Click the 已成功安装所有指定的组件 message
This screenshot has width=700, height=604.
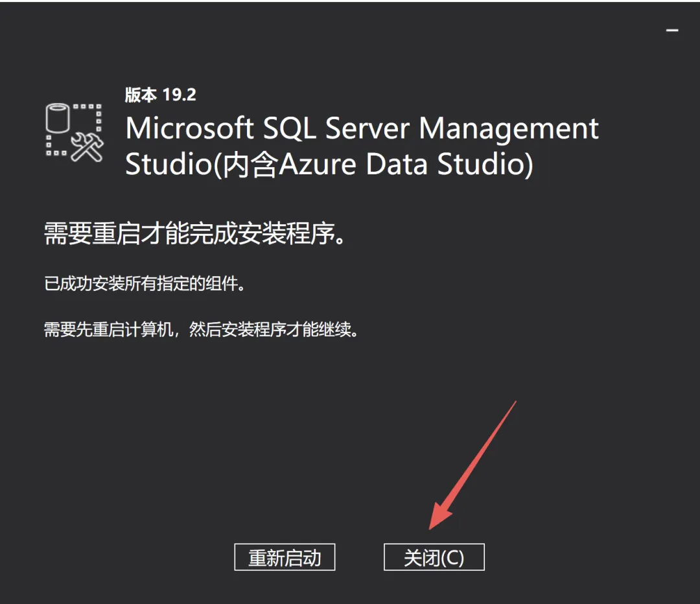[x=145, y=284]
